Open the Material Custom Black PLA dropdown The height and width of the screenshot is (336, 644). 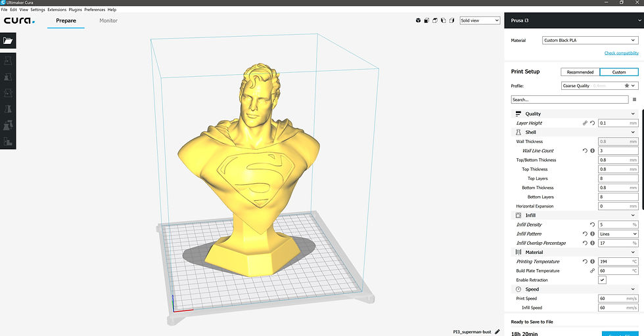click(x=590, y=40)
